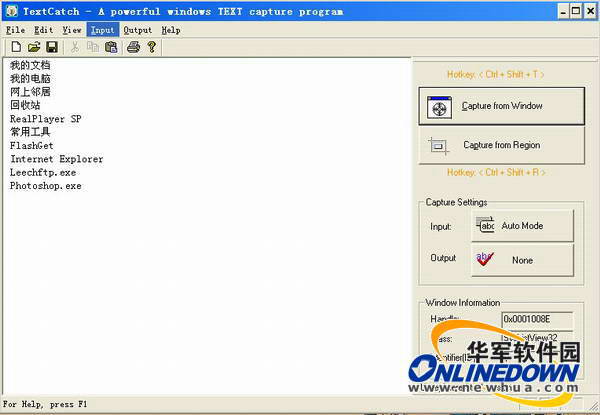Open the Output menu
Viewport: 600px width, 415px height.
click(x=138, y=30)
